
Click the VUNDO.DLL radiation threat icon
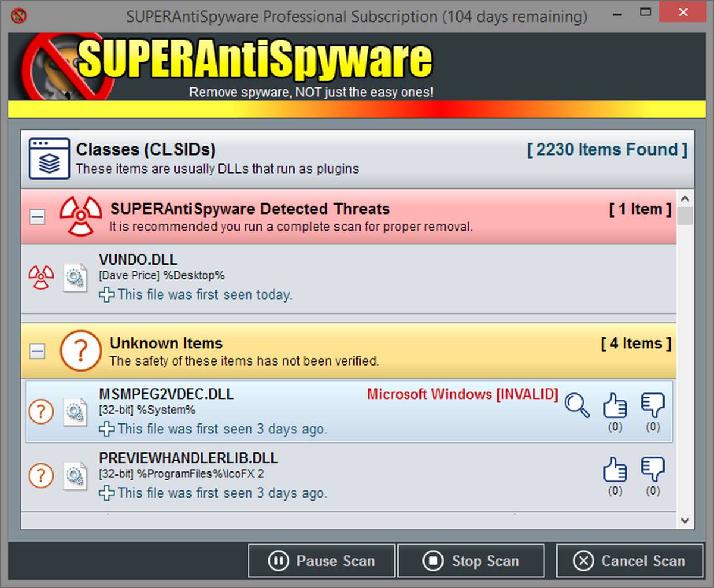41,277
